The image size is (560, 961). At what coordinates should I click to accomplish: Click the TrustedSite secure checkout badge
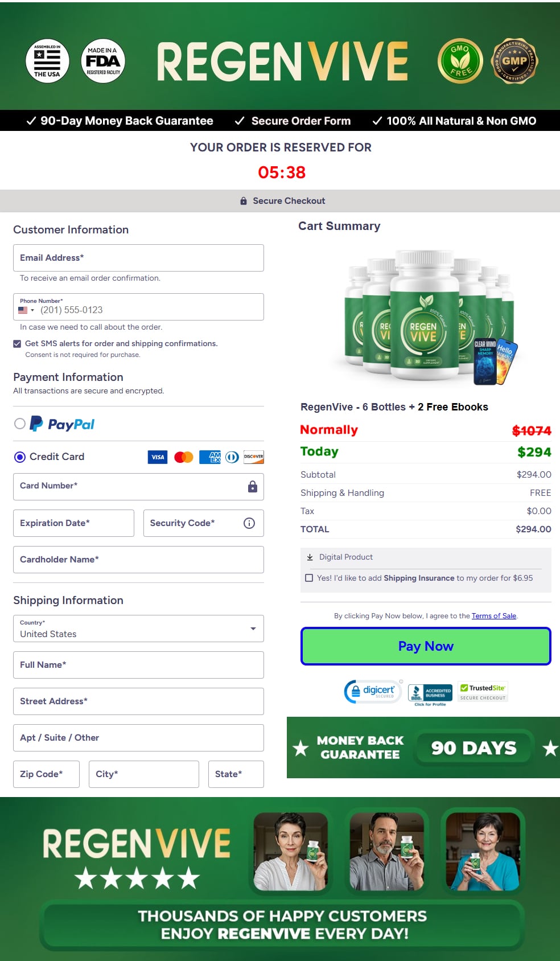tap(483, 691)
